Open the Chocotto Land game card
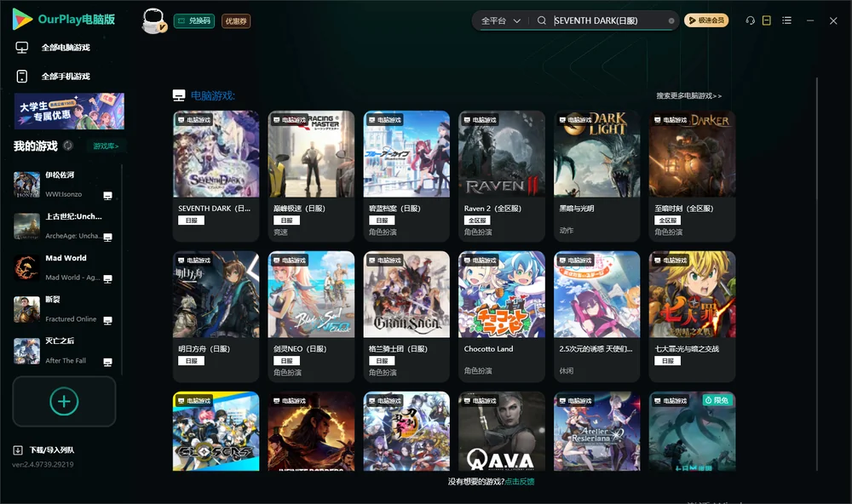852x504 pixels. [502, 317]
